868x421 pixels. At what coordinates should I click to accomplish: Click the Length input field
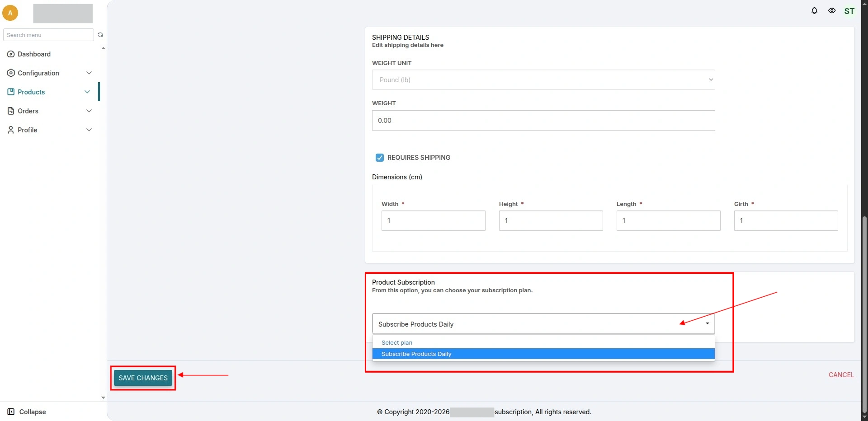[x=669, y=221]
